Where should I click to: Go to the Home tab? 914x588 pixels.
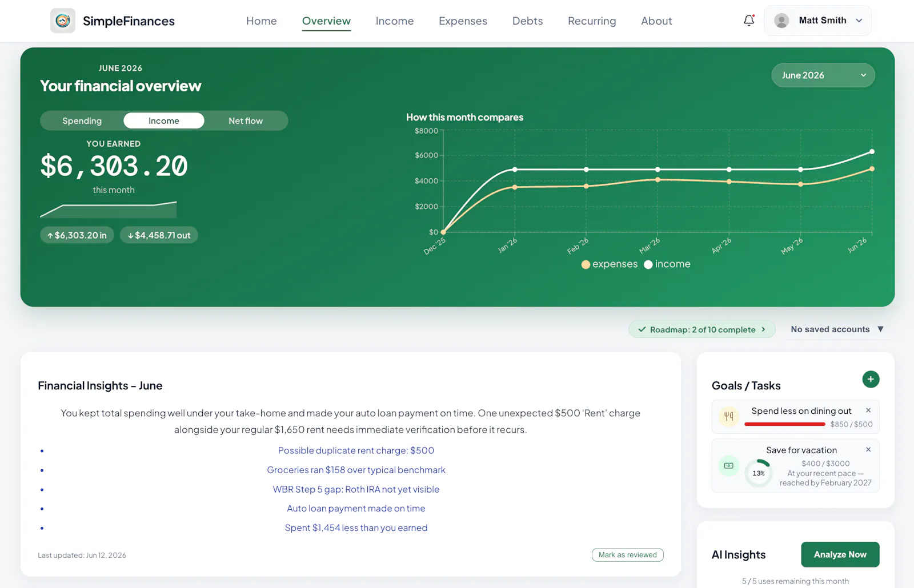(262, 21)
